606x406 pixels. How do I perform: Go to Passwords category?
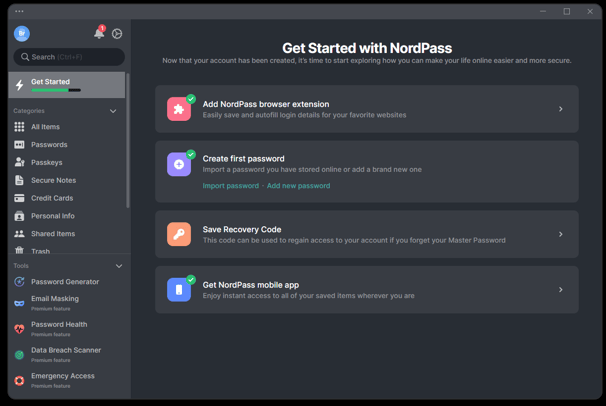pyautogui.click(x=49, y=144)
